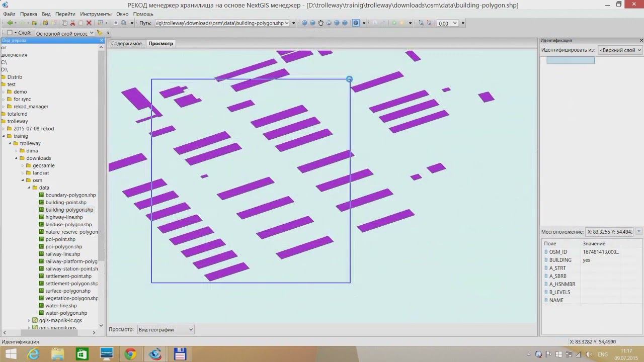Screen dimensions: 644x362
Task: Click the Copy icon in toolbar
Action: (x=64, y=23)
